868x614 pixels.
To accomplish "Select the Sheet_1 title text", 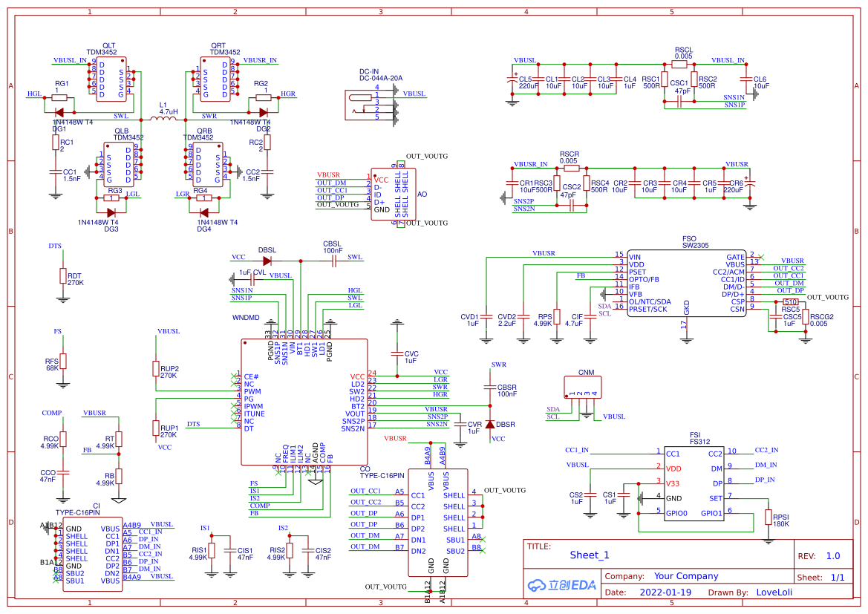I will coord(590,555).
